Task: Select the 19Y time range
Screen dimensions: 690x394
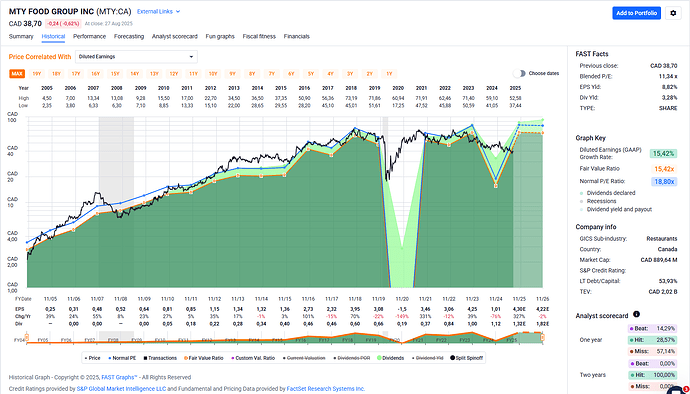Action: [x=37, y=74]
